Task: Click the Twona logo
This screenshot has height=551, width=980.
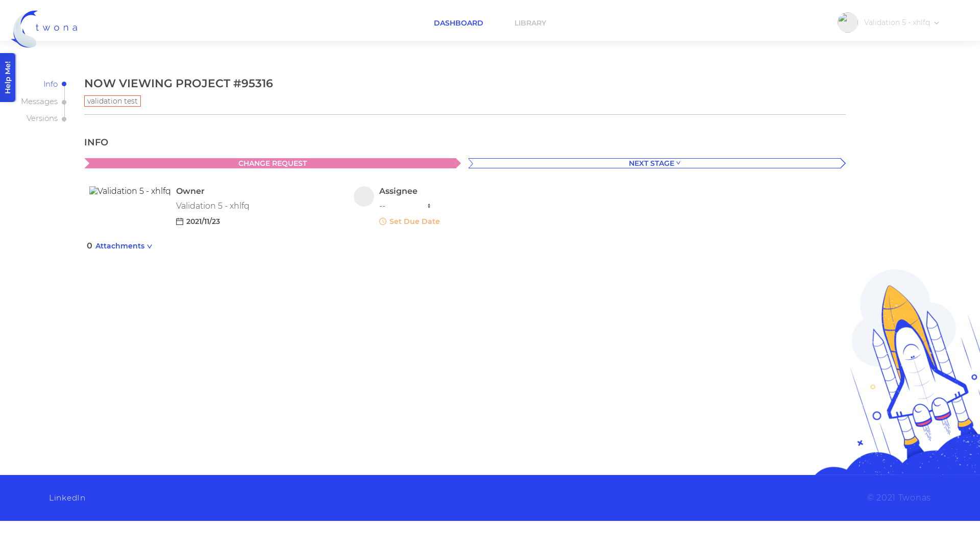Action: (44, 29)
